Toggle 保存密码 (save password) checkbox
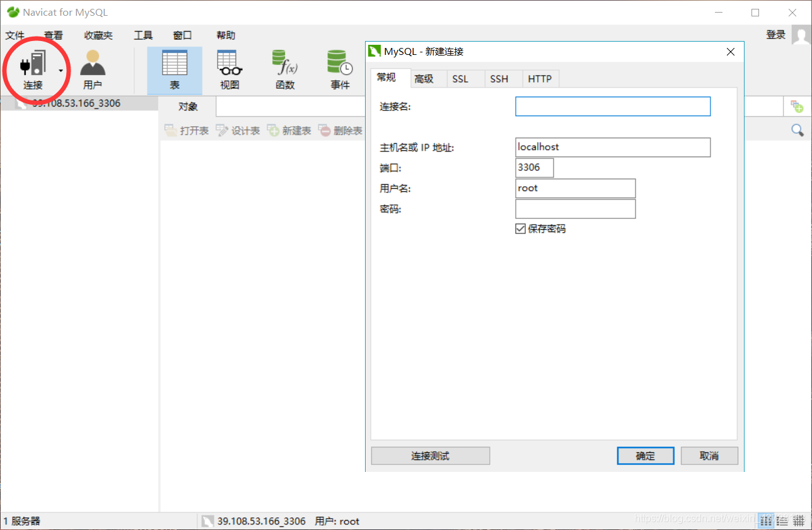The image size is (812, 530). 521,228
